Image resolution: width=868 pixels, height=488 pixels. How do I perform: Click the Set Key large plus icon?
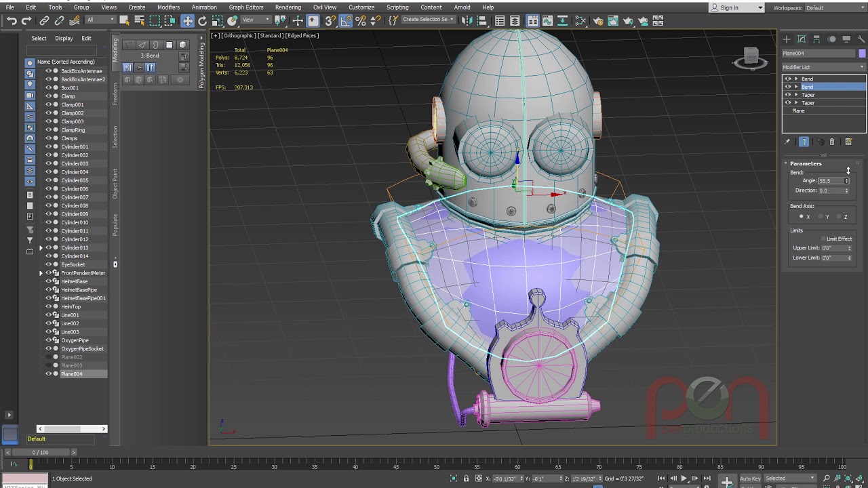point(726,481)
